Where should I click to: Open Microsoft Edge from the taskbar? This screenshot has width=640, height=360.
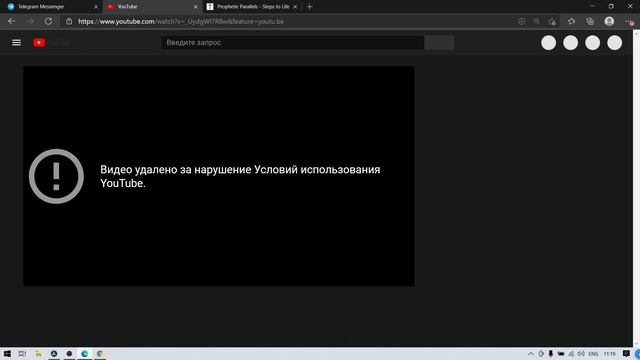tap(84, 353)
